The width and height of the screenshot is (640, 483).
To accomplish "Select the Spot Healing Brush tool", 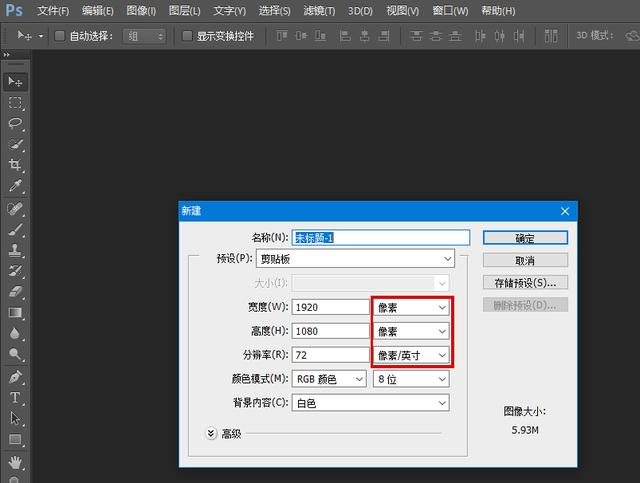I will tap(15, 209).
